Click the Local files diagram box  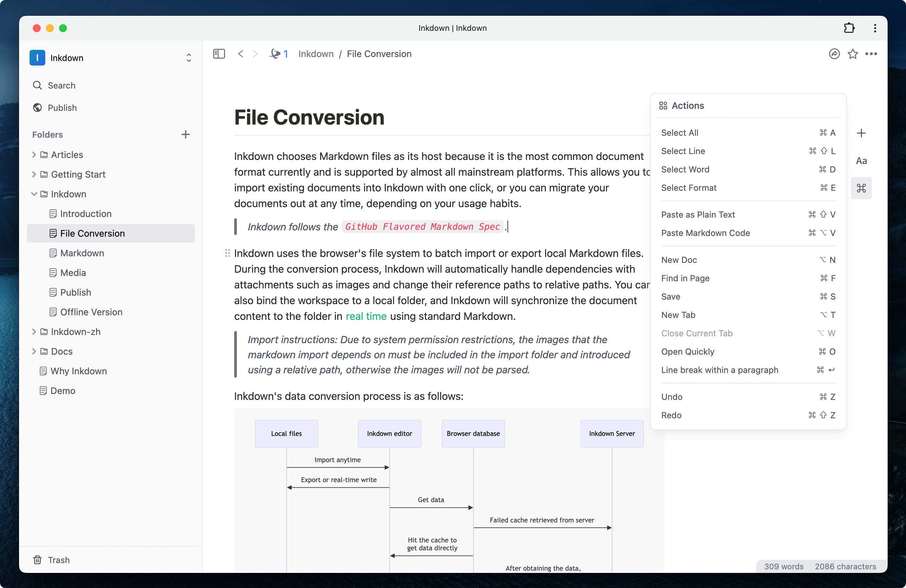pyautogui.click(x=286, y=434)
